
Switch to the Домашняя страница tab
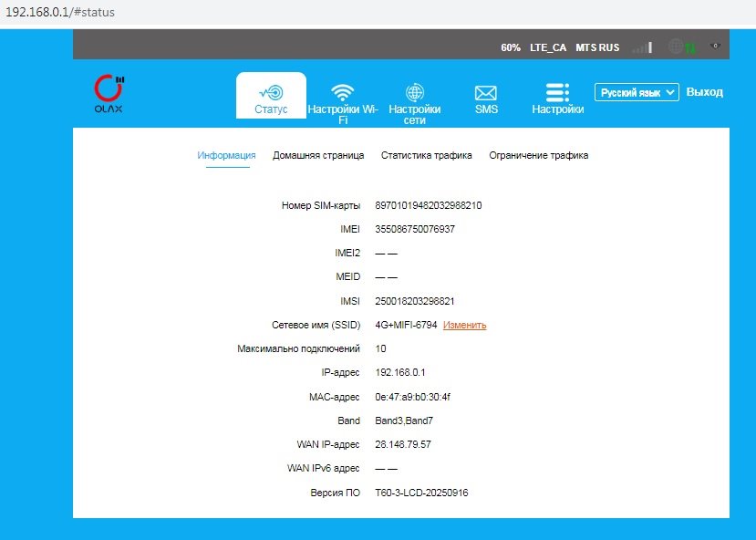[x=318, y=155]
